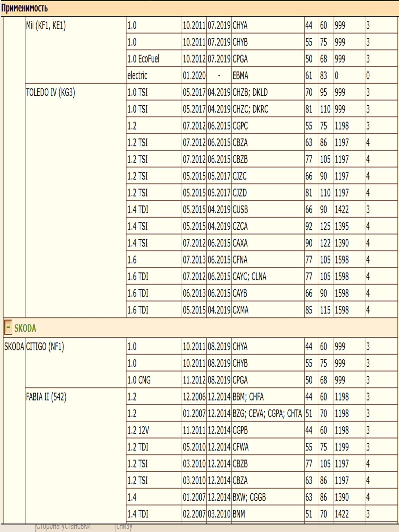
Task: Click the green SKODA group heading
Action: [x=25, y=328]
